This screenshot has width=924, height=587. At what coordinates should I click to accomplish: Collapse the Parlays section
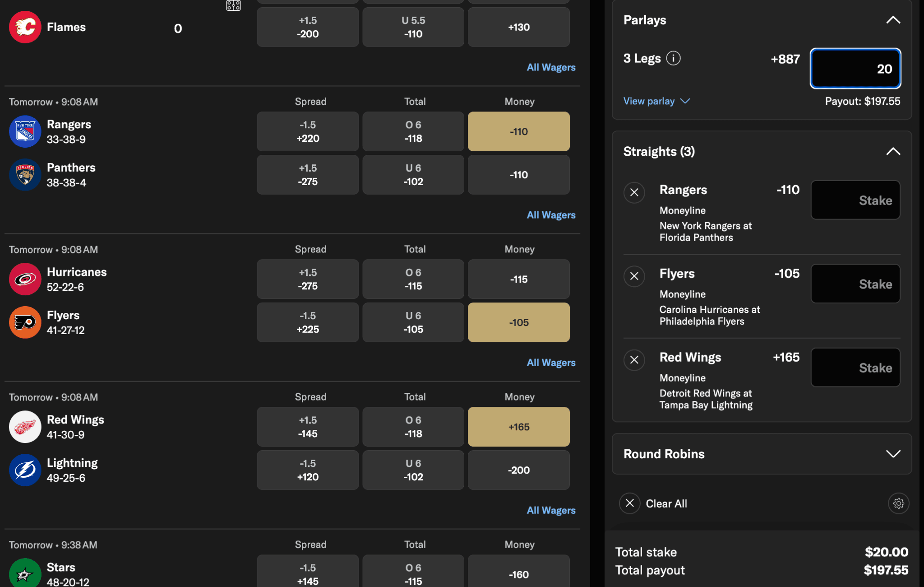894,19
